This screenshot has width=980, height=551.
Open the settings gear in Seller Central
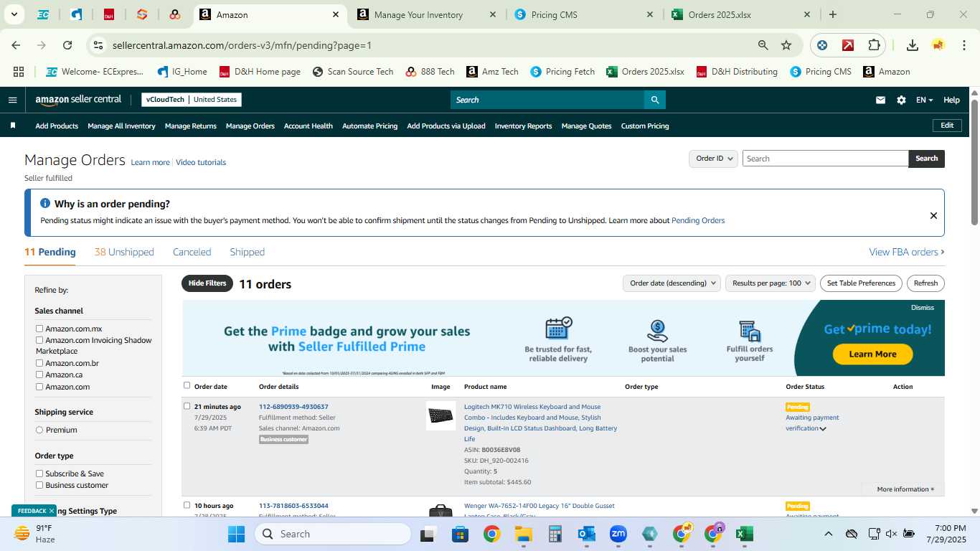coord(901,100)
